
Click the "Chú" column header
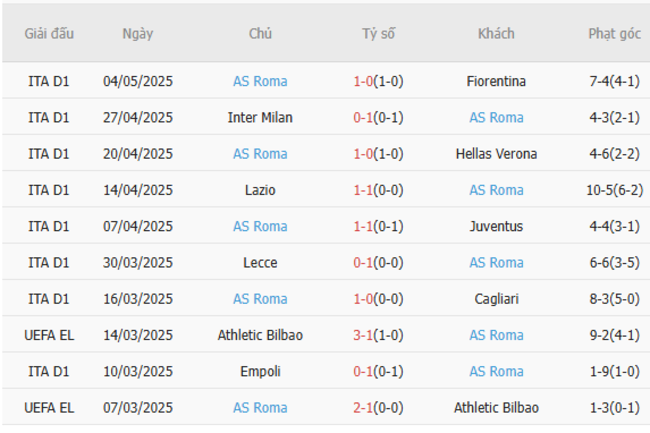260,33
